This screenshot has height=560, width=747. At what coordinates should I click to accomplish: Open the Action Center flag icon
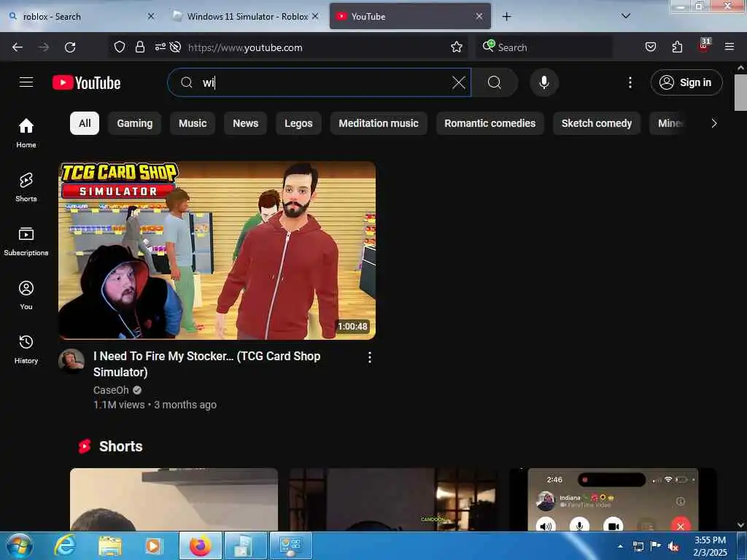click(656, 546)
